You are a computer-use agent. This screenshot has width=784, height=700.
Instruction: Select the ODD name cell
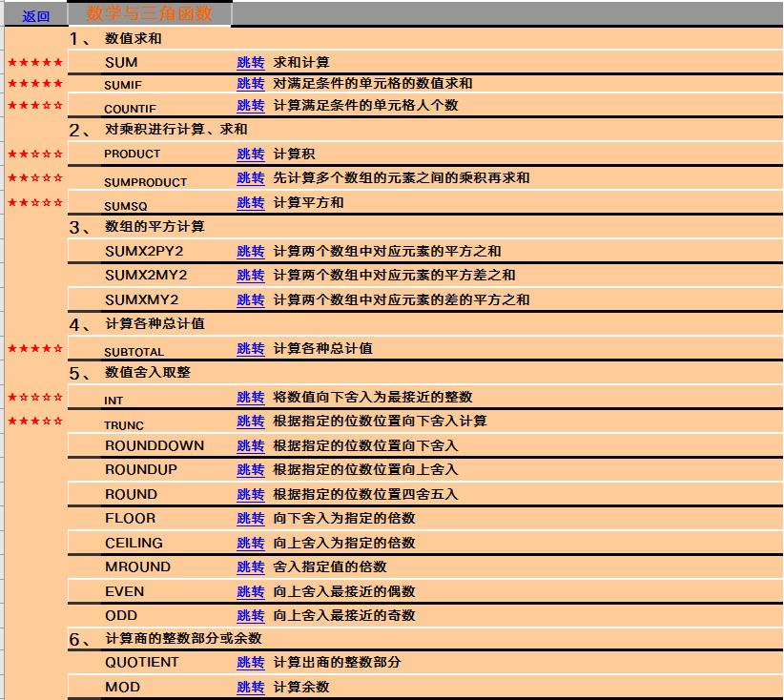[x=121, y=615]
